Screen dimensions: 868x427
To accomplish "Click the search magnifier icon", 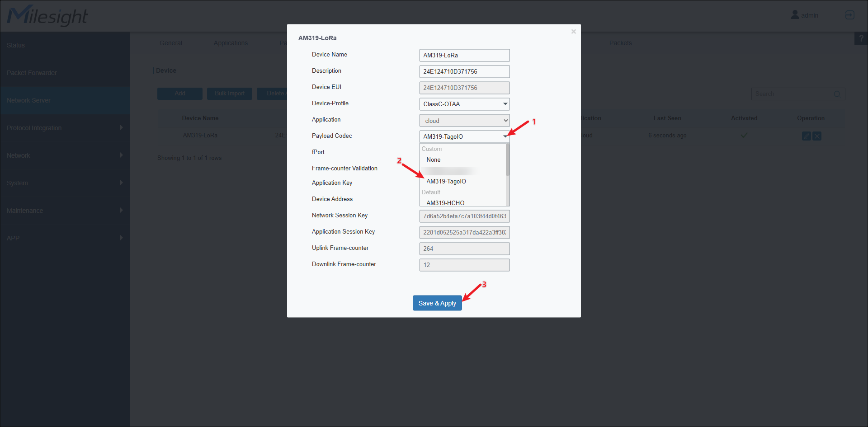I will (837, 94).
